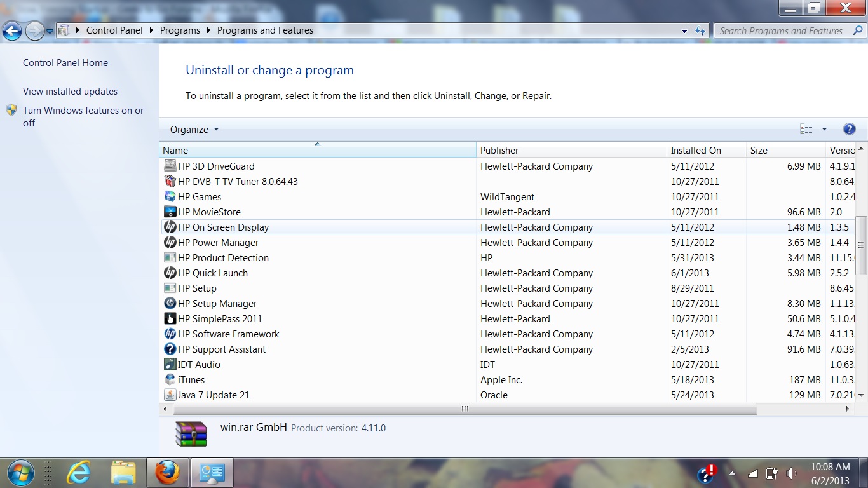Screen dimensions: 868x488
Task: Click the change view icon
Action: 806,129
